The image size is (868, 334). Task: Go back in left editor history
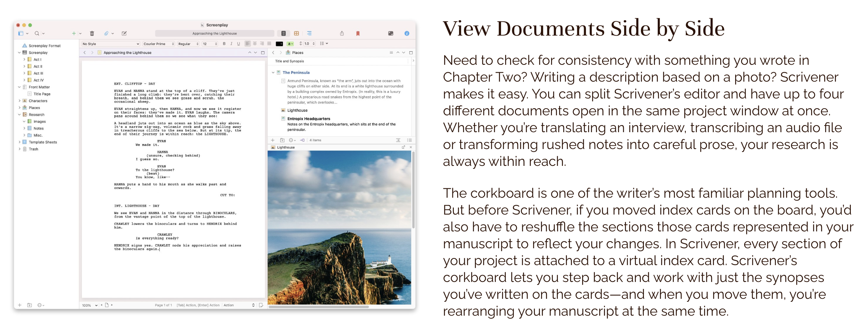85,53
